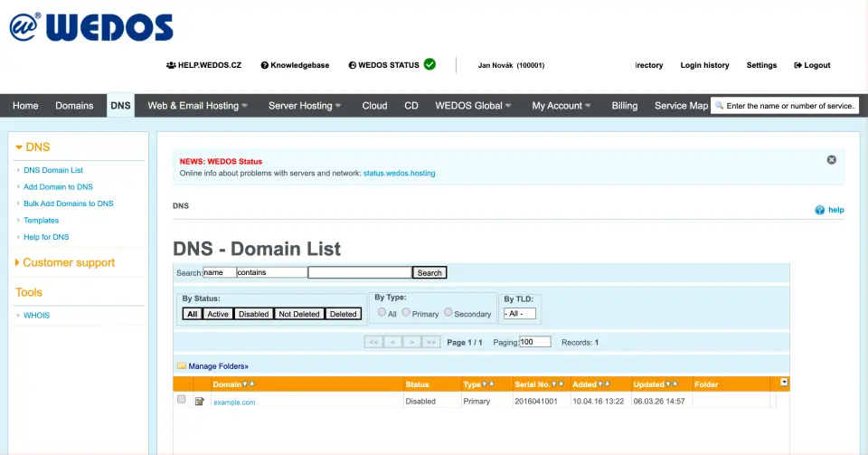Click the Manage Folders folder icon
868x455 pixels.
(182, 366)
